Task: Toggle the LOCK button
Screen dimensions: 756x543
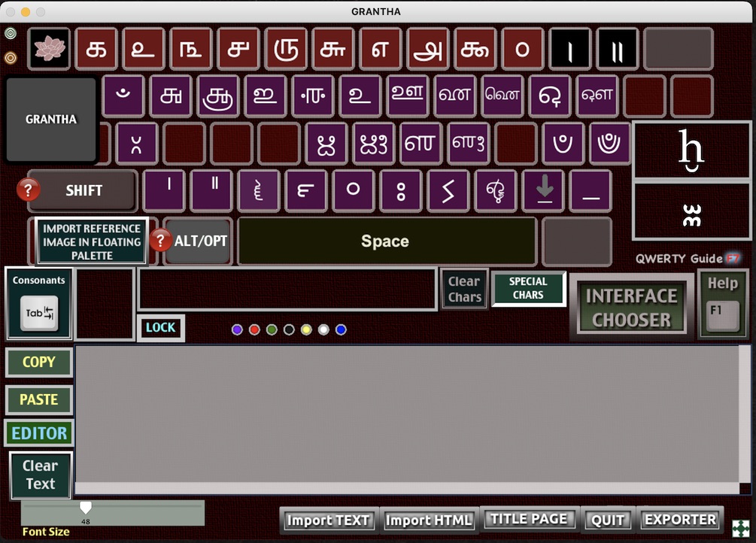Action: (160, 328)
